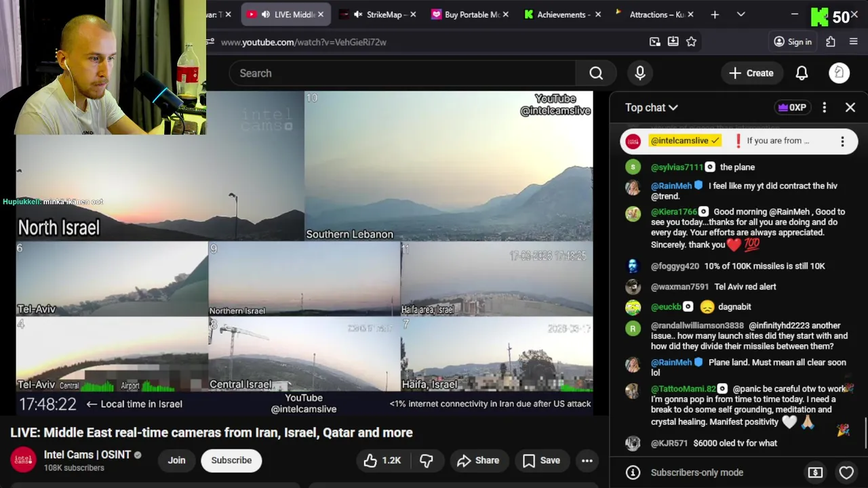Image resolution: width=868 pixels, height=488 pixels.
Task: Click the download icon in address bar
Action: pyautogui.click(x=673, y=42)
